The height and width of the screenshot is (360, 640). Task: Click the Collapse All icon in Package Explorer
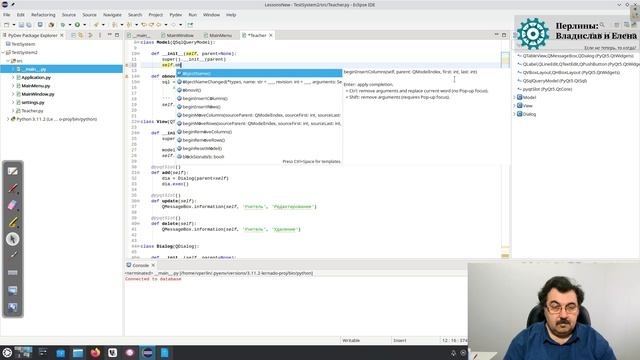click(x=73, y=36)
